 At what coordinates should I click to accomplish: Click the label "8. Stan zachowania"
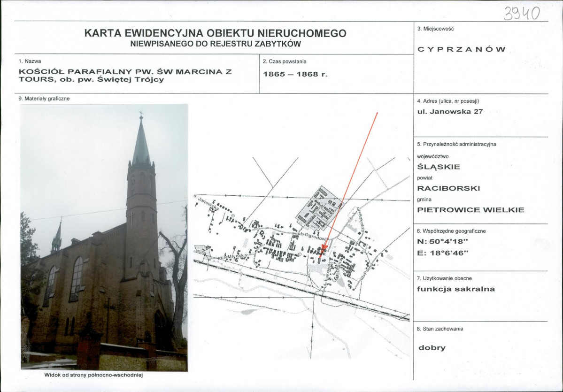click(440, 329)
